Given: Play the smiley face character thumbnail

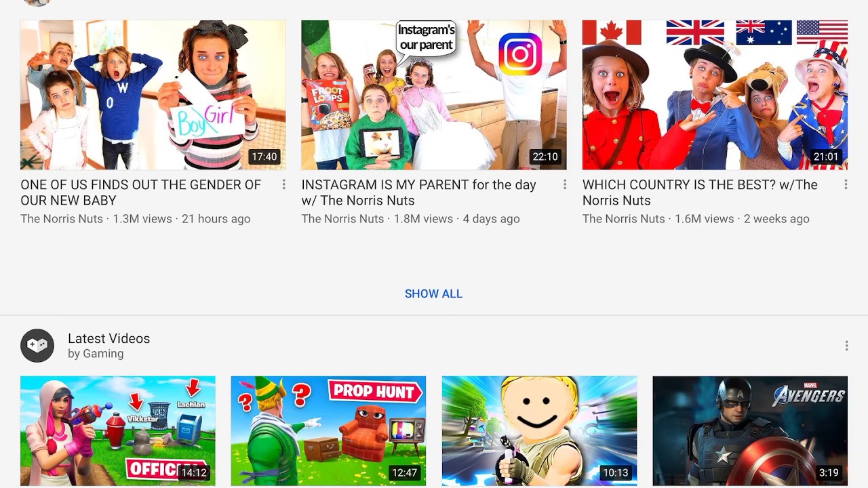Looking at the screenshot, I should [539, 431].
